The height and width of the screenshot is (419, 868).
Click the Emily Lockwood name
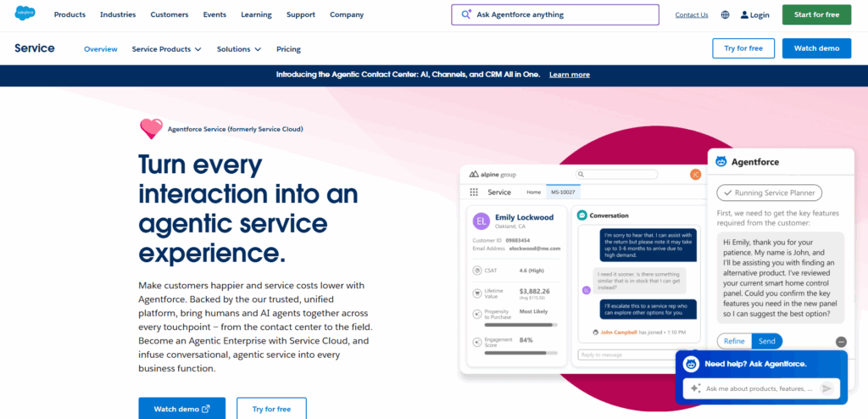(524, 217)
